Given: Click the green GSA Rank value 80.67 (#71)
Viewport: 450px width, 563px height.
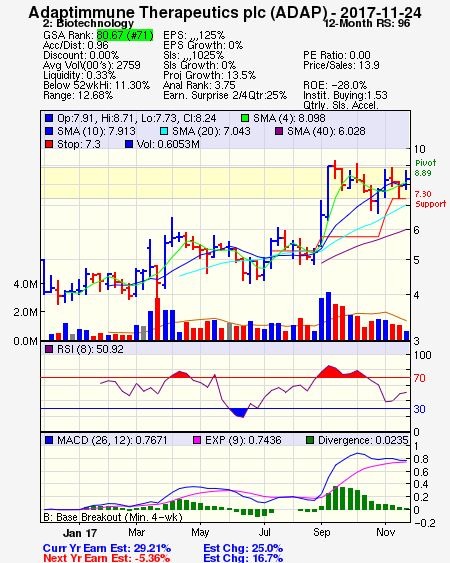Looking at the screenshot, I should coord(125,35).
